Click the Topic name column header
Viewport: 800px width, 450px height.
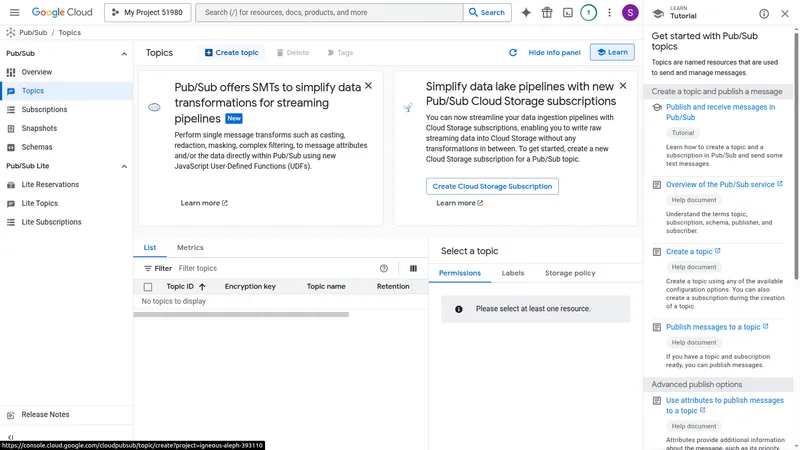tap(326, 287)
